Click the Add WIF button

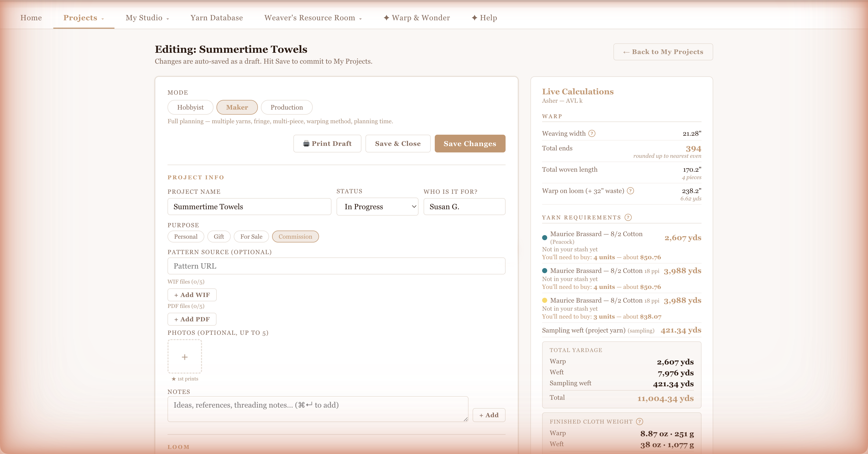[x=192, y=295]
